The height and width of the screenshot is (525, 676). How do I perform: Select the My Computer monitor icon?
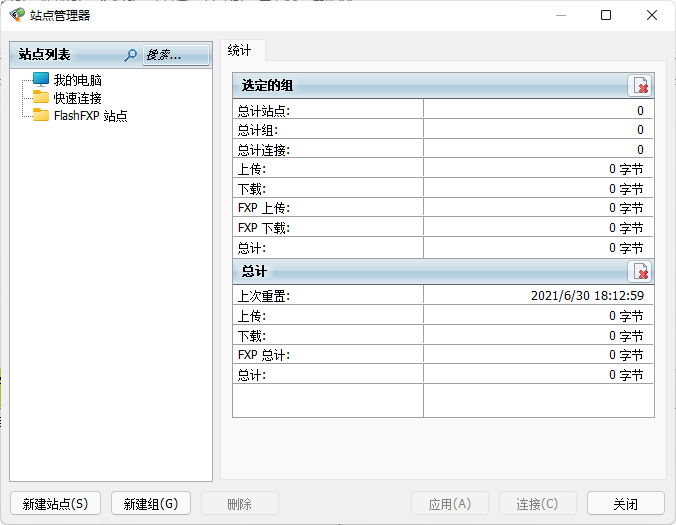click(41, 79)
